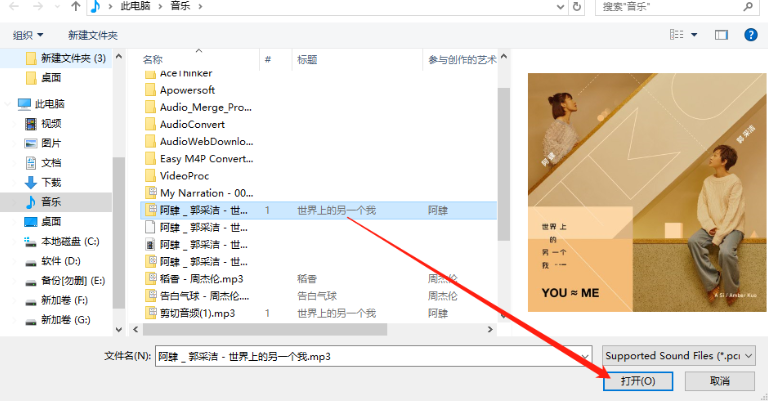The width and height of the screenshot is (768, 401).
Task: Toggle the preview pane icon
Action: pos(721,35)
